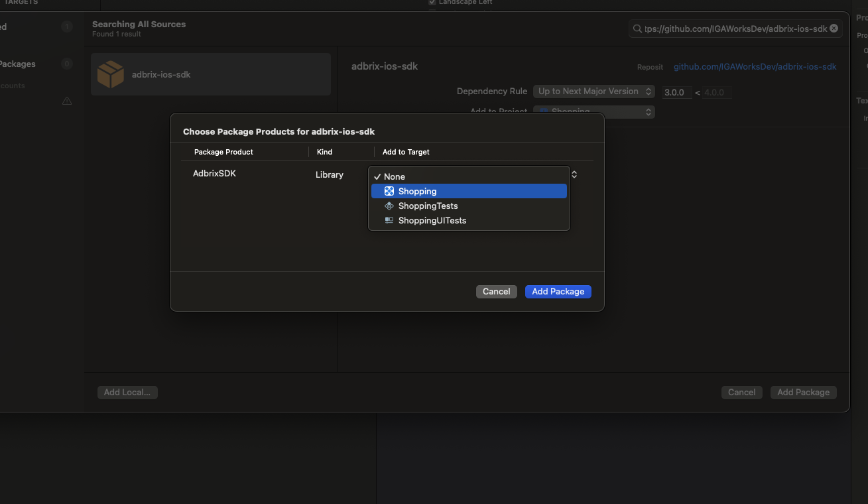Click Cancel in package search window

[x=741, y=392]
